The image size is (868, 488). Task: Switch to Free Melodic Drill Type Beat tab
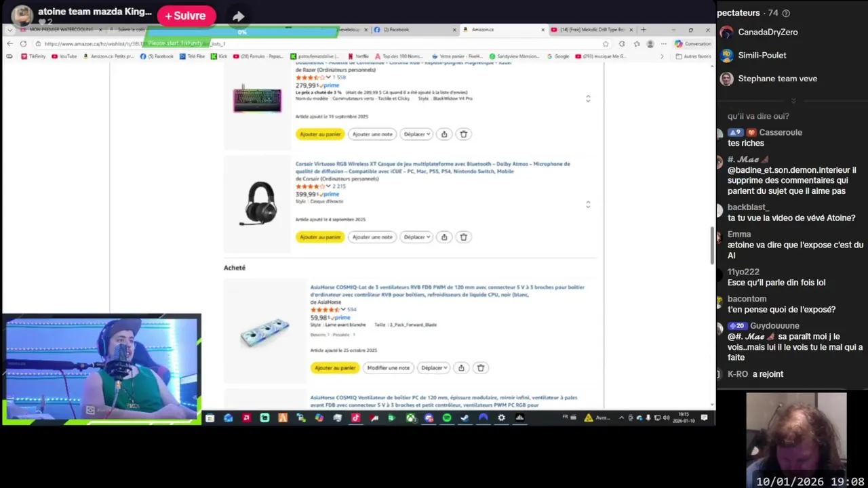click(592, 30)
